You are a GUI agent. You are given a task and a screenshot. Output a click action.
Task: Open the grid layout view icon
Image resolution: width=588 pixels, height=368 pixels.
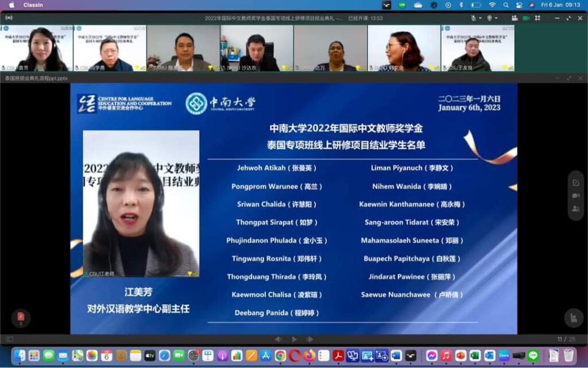pos(537,18)
